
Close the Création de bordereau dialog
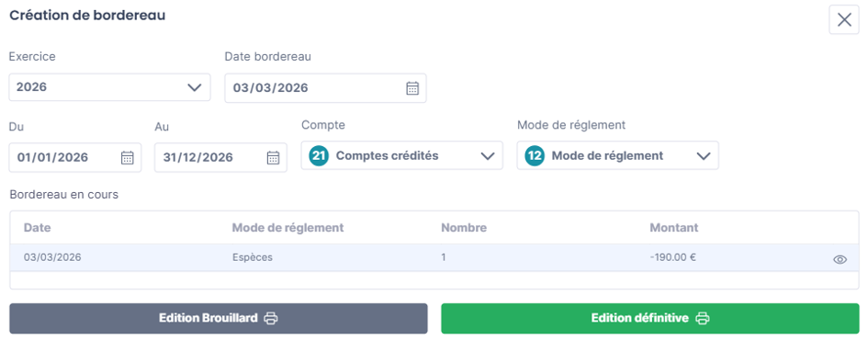point(844,20)
